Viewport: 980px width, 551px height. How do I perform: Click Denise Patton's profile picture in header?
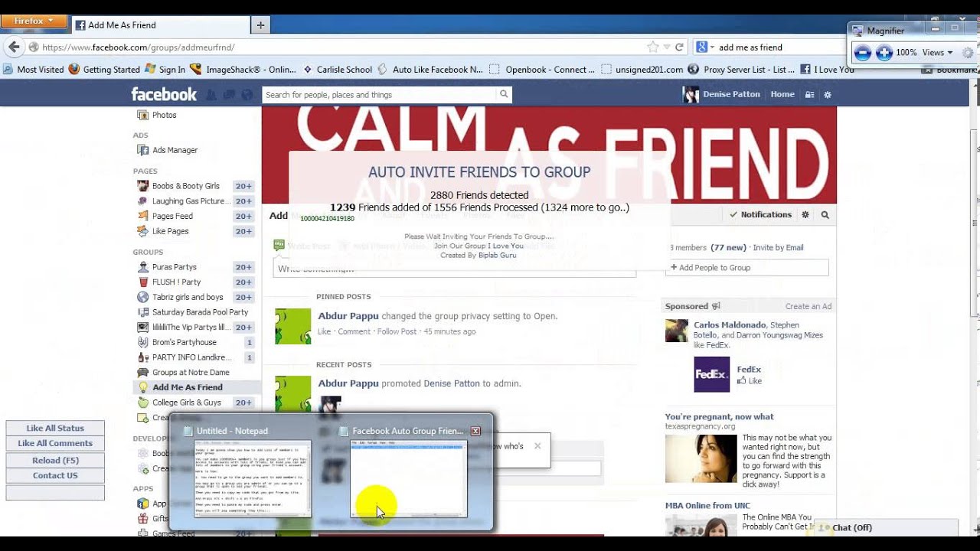pyautogui.click(x=691, y=94)
